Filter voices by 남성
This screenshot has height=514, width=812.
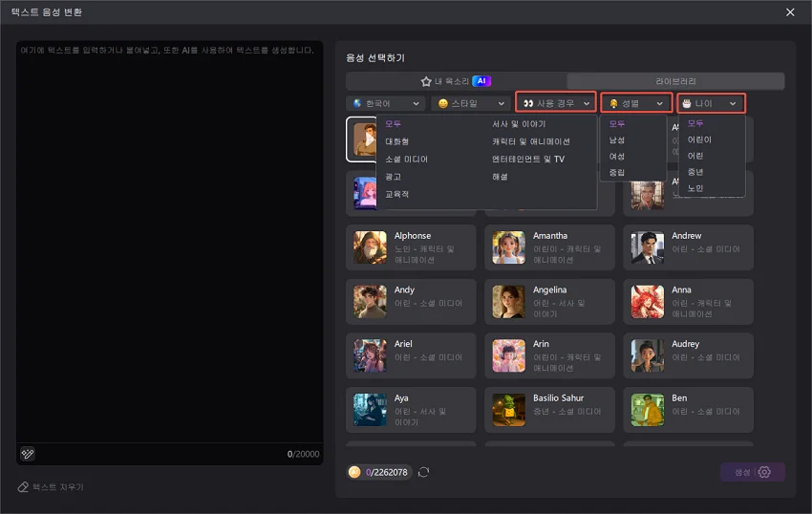tap(617, 139)
